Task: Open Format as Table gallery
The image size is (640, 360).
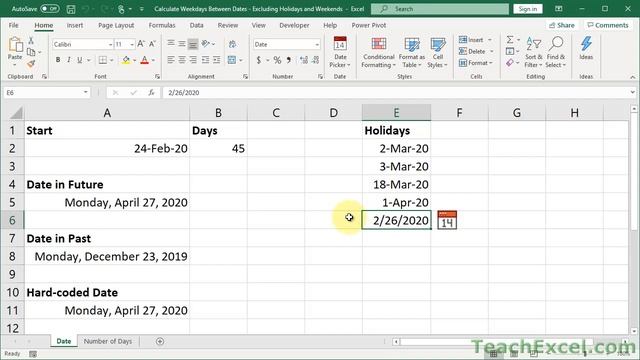Action: [412, 52]
